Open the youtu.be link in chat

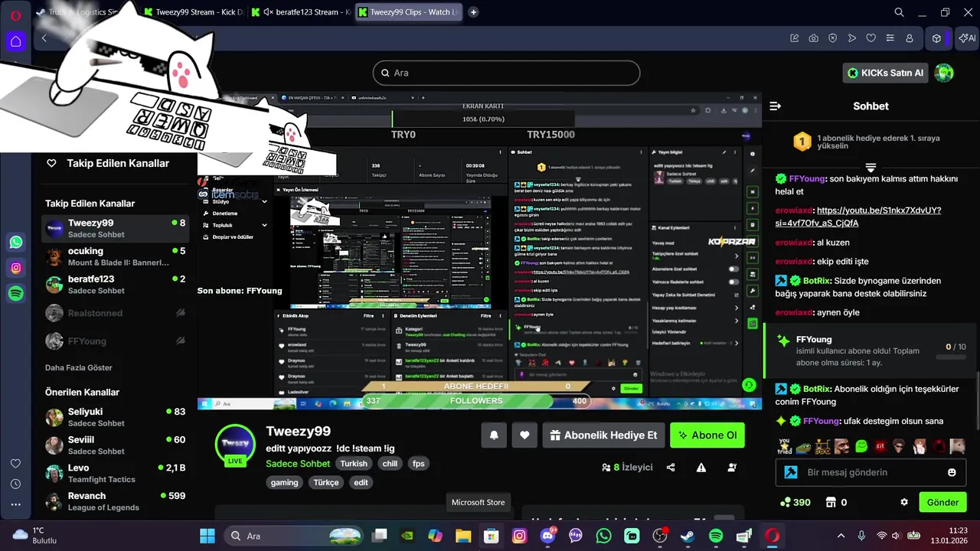[x=857, y=217]
